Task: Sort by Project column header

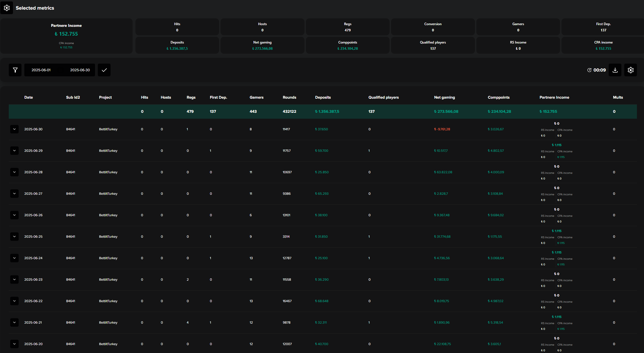Action: tap(105, 97)
